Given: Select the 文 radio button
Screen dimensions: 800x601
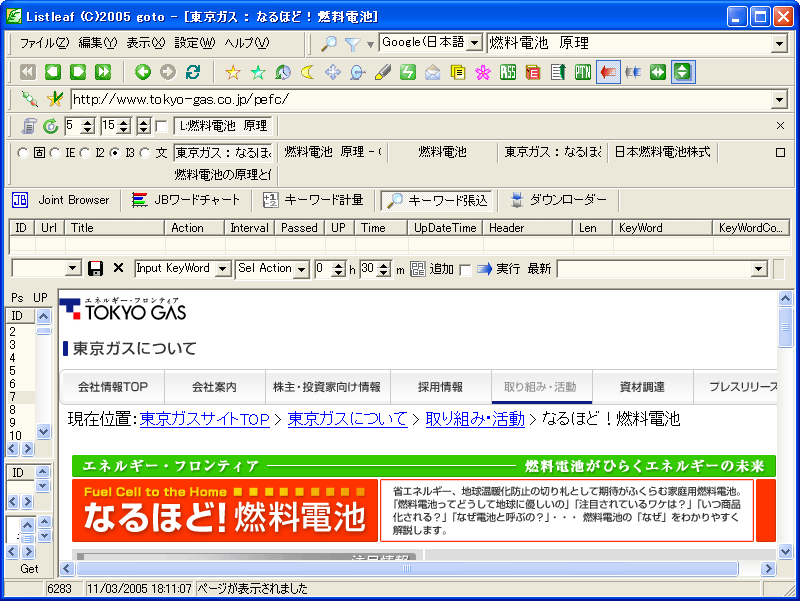Looking at the screenshot, I should [143, 152].
